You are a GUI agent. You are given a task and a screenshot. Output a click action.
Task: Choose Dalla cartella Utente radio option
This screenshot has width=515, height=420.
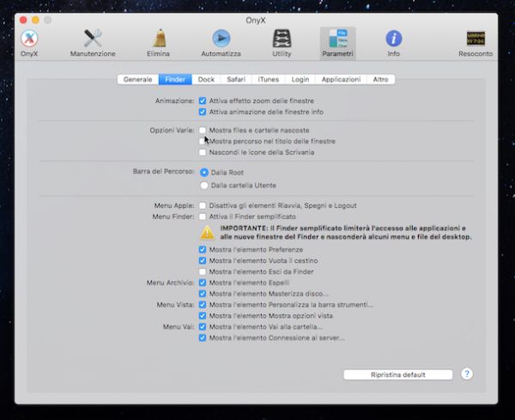point(204,186)
